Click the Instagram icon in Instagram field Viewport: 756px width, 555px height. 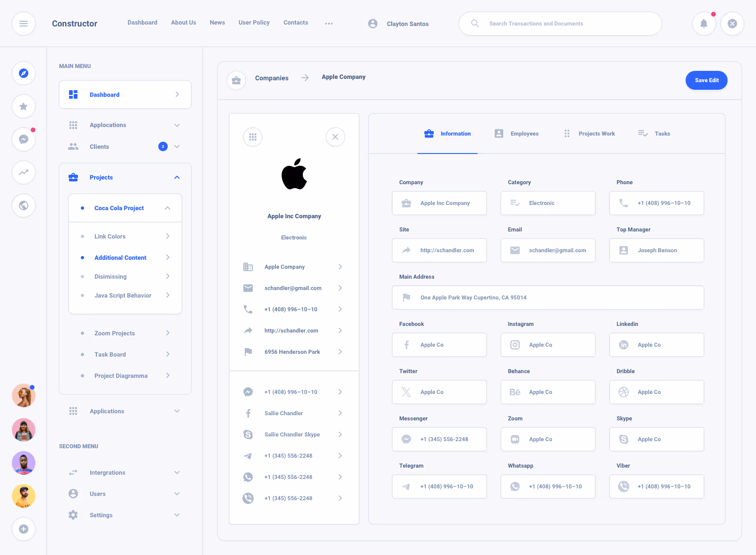click(x=515, y=345)
